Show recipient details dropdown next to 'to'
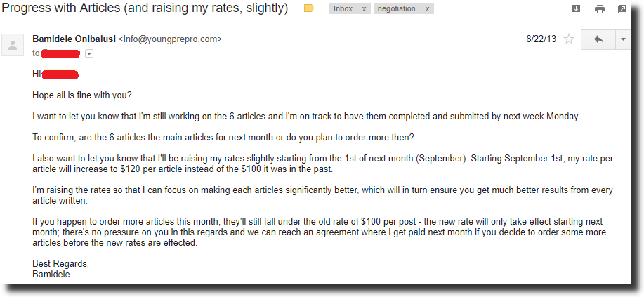 89,53
